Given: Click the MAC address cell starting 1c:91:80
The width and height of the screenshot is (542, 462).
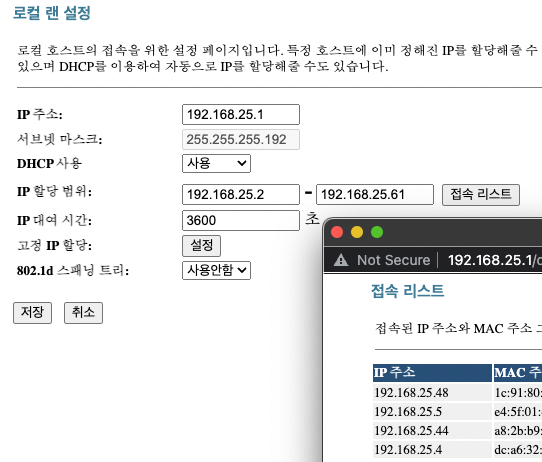Looking at the screenshot, I should [x=518, y=393].
